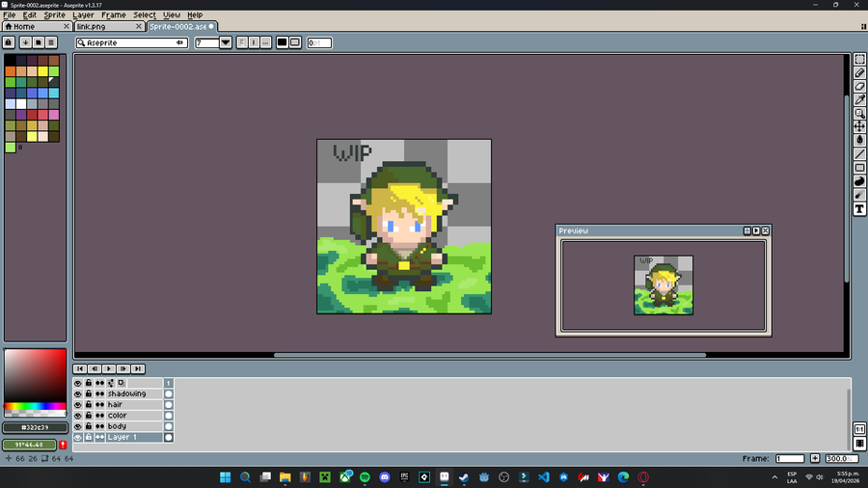This screenshot has width=868, height=488.
Task: Open the Select menu
Action: [145, 14]
